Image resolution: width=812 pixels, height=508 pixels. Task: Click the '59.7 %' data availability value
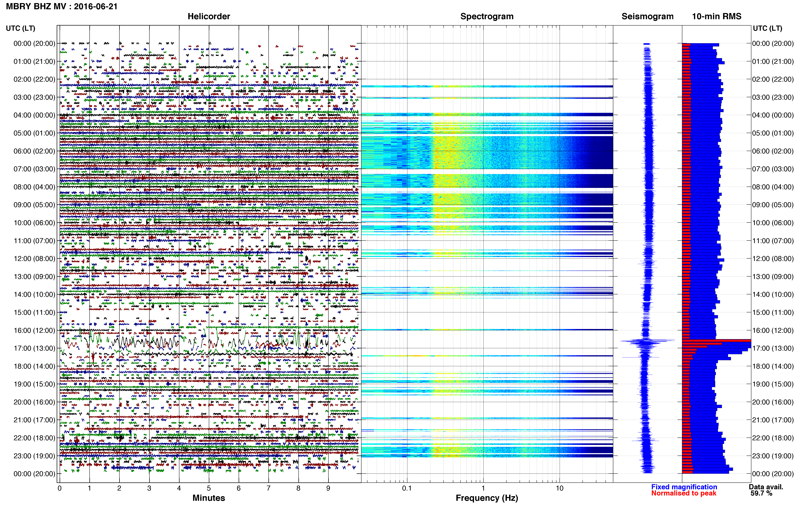tap(761, 493)
